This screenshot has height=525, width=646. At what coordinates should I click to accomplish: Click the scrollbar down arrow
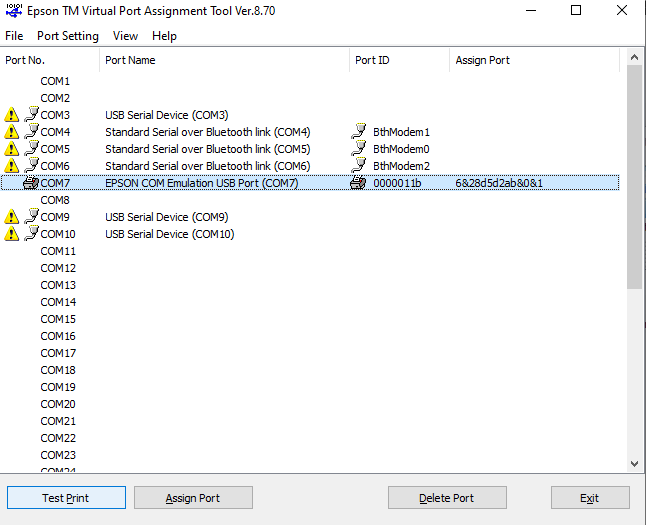(x=634, y=464)
